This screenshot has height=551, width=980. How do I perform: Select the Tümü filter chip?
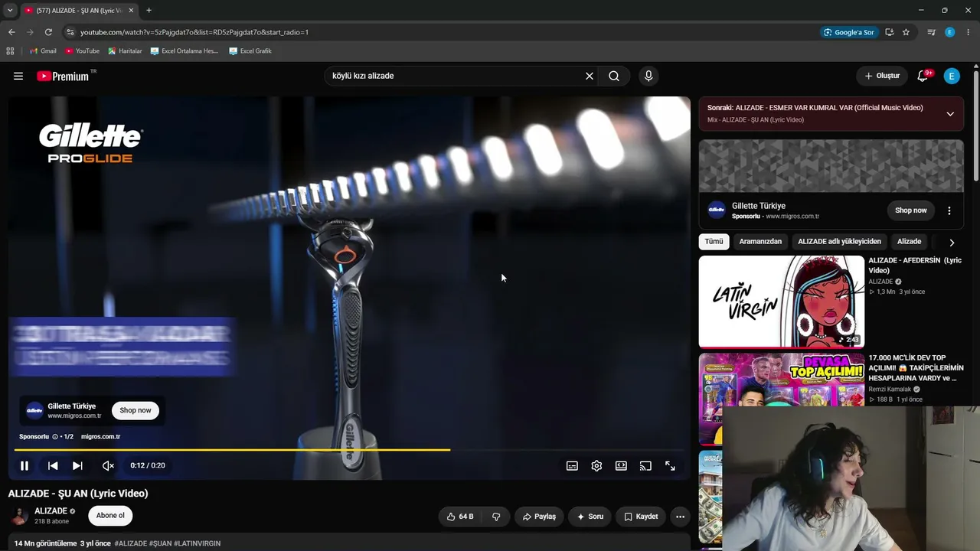[714, 242]
